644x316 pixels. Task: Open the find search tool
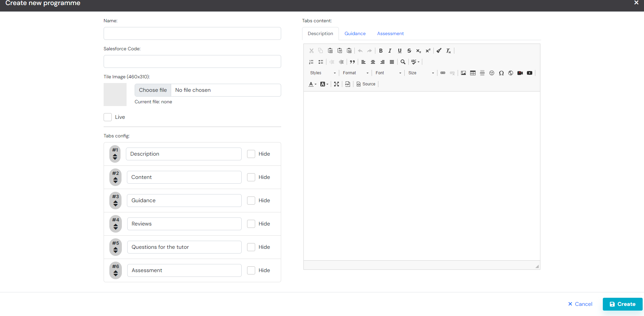click(403, 62)
